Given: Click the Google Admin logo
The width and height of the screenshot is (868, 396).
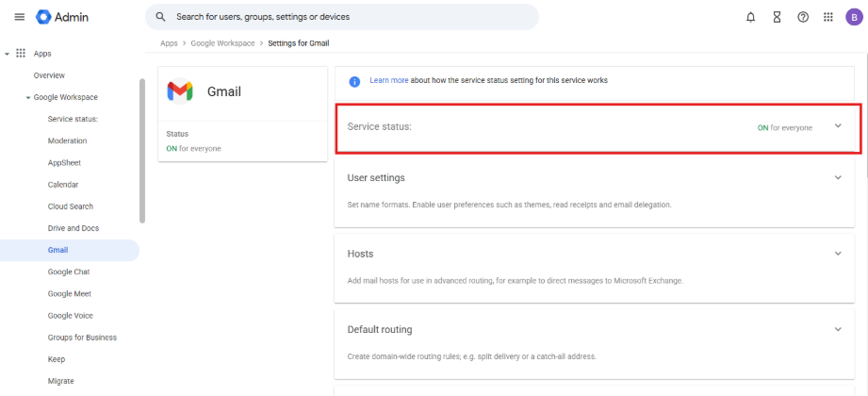Looking at the screenshot, I should (62, 17).
